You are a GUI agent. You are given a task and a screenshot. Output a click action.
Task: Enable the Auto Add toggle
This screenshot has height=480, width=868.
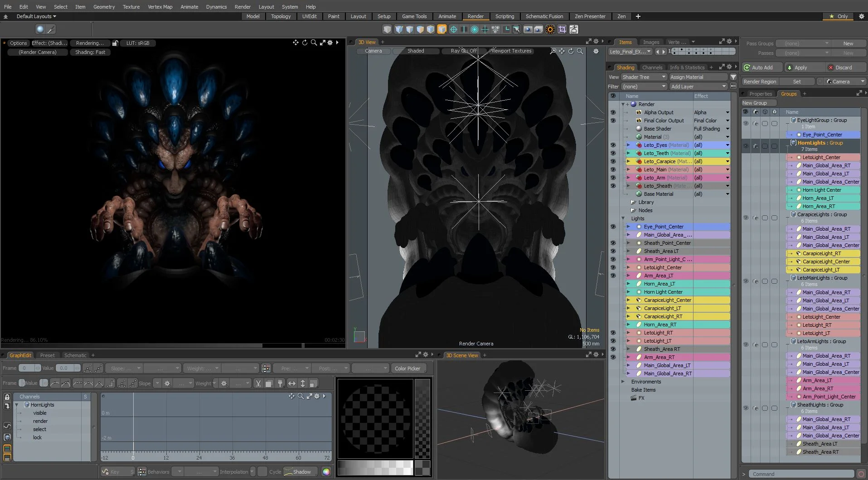[x=761, y=67]
